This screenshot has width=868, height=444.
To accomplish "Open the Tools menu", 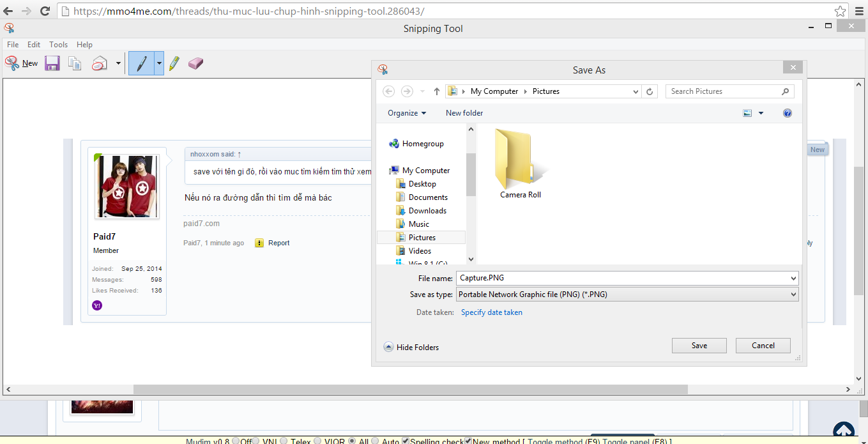I will click(58, 45).
